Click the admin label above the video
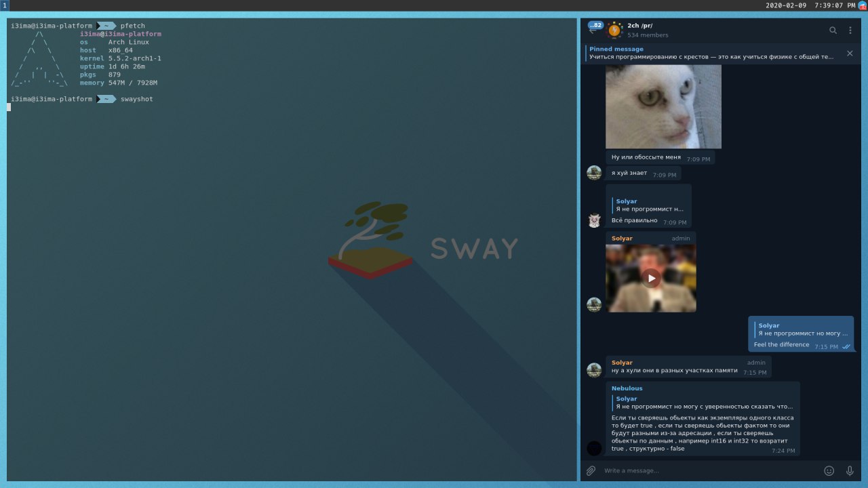This screenshot has height=488, width=868. coord(681,239)
